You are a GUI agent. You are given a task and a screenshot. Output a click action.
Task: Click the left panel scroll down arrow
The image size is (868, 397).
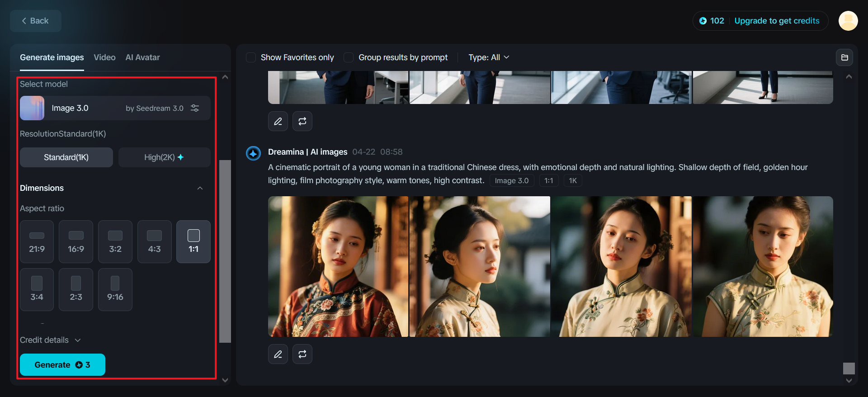(225, 380)
